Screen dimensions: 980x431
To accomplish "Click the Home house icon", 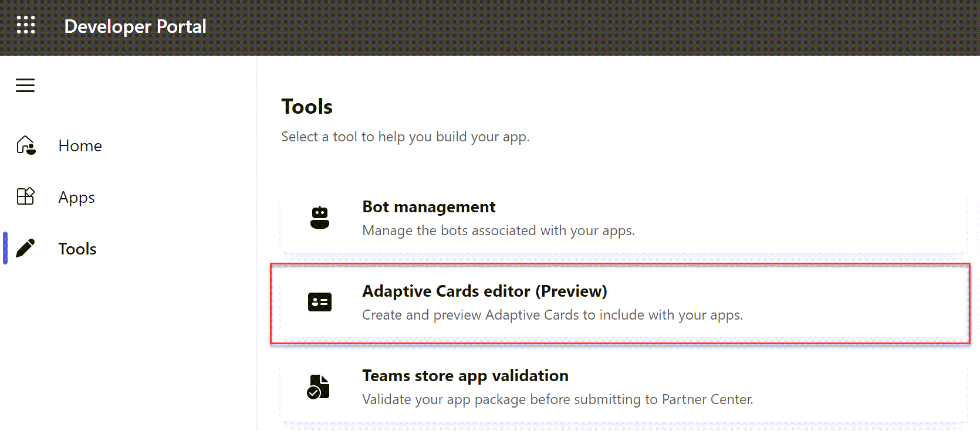I will click(26, 145).
